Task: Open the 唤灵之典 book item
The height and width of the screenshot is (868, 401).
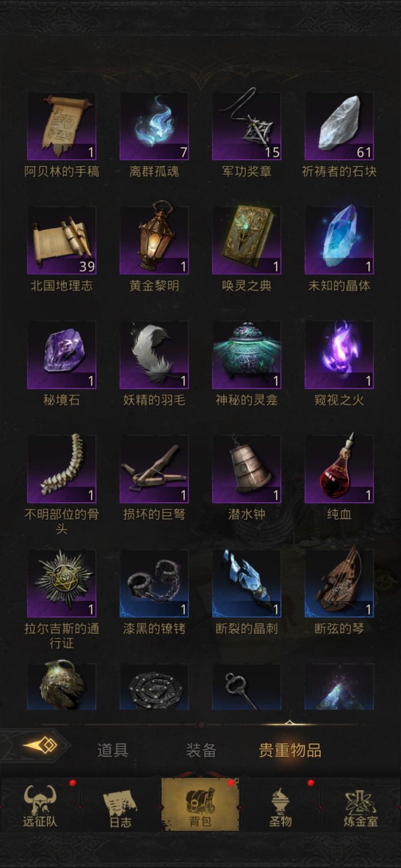Action: pos(246,240)
